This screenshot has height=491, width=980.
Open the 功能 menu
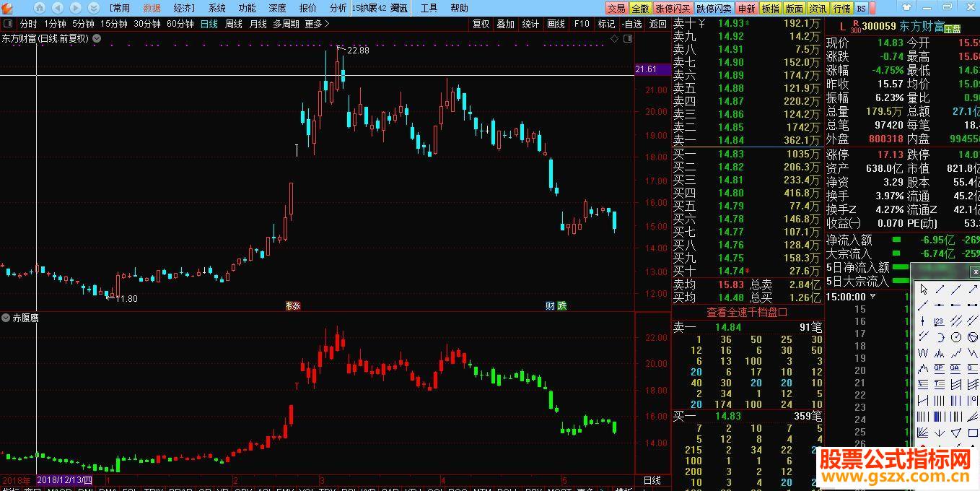click(248, 9)
